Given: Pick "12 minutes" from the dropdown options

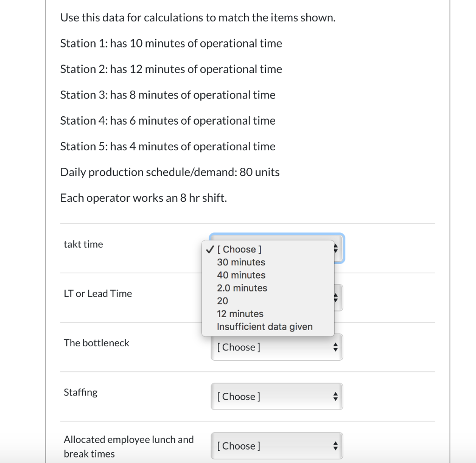Looking at the screenshot, I should 240,314.
